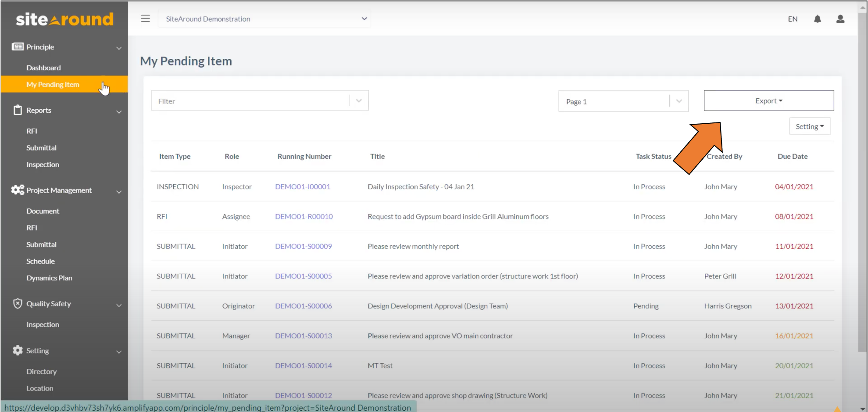
Task: Click the Filter input field
Action: coord(250,101)
